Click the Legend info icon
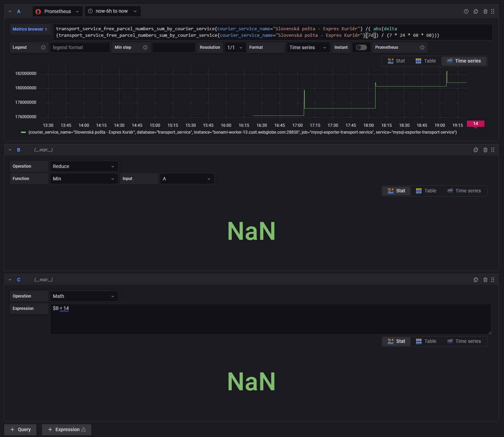The image size is (504, 437). [43, 47]
